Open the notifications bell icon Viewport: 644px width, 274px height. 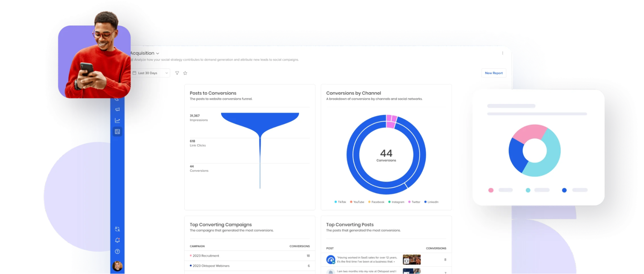click(x=117, y=240)
